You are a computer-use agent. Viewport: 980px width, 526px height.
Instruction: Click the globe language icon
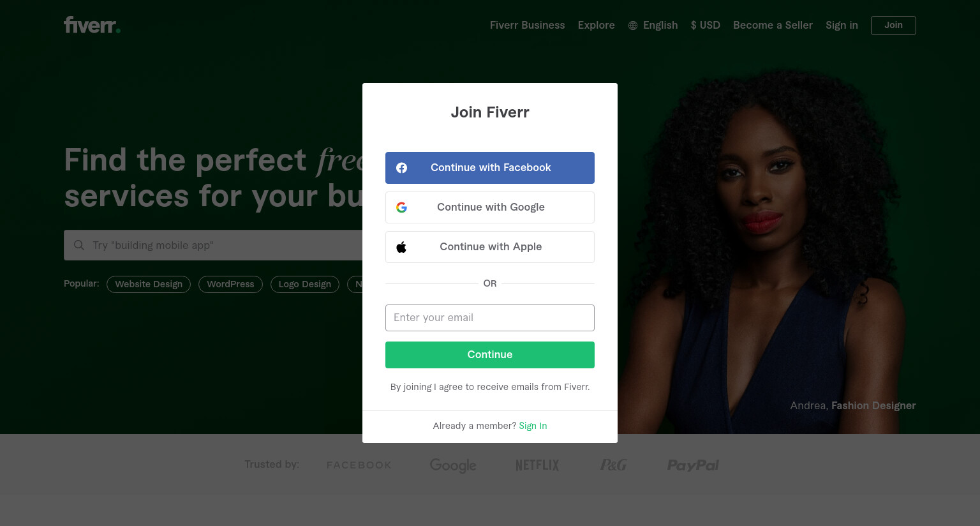pyautogui.click(x=633, y=26)
